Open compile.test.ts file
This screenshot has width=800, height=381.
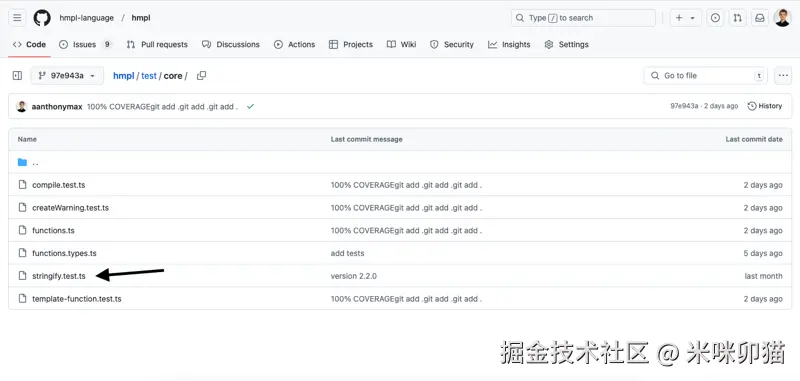tap(59, 185)
